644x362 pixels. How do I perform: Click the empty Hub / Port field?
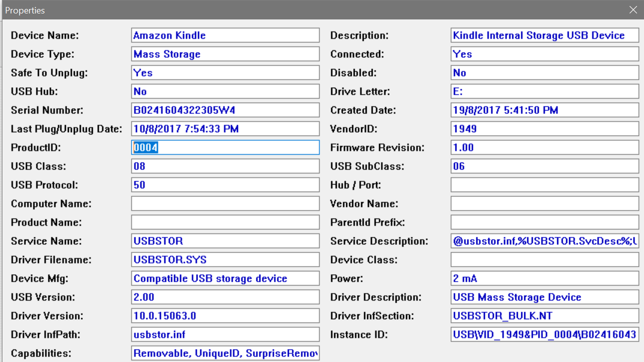click(x=545, y=185)
